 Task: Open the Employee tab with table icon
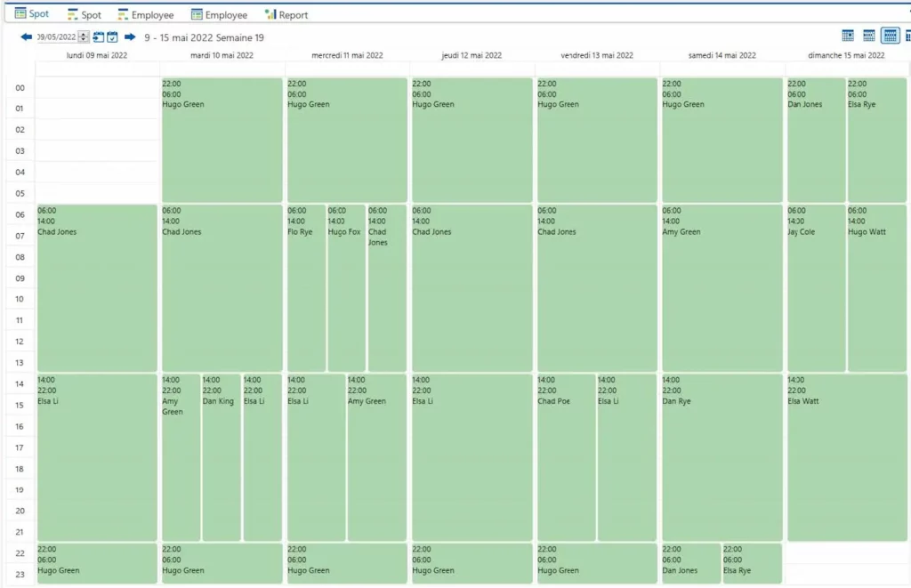[219, 15]
